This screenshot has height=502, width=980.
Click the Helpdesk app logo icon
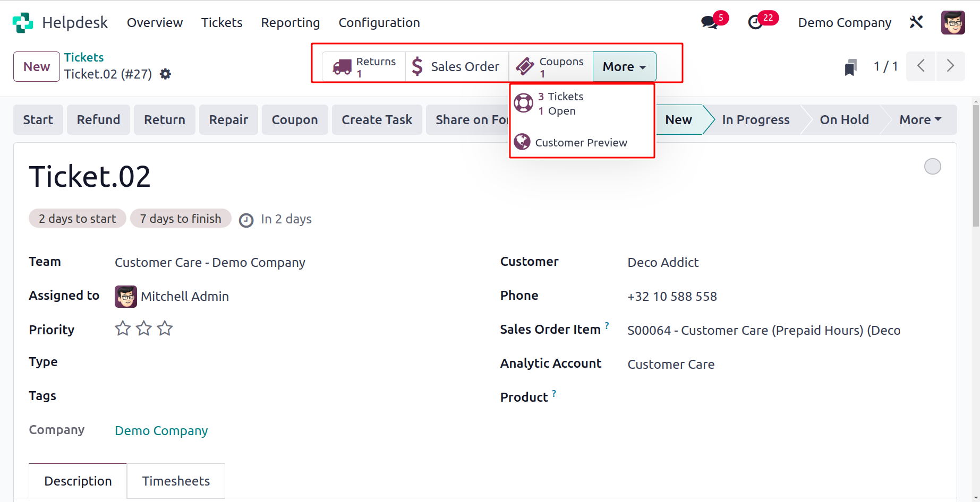click(23, 23)
